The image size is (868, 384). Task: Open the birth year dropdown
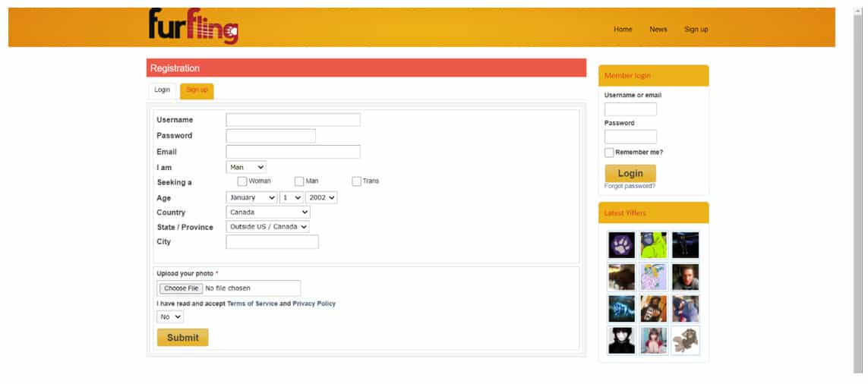click(x=321, y=197)
